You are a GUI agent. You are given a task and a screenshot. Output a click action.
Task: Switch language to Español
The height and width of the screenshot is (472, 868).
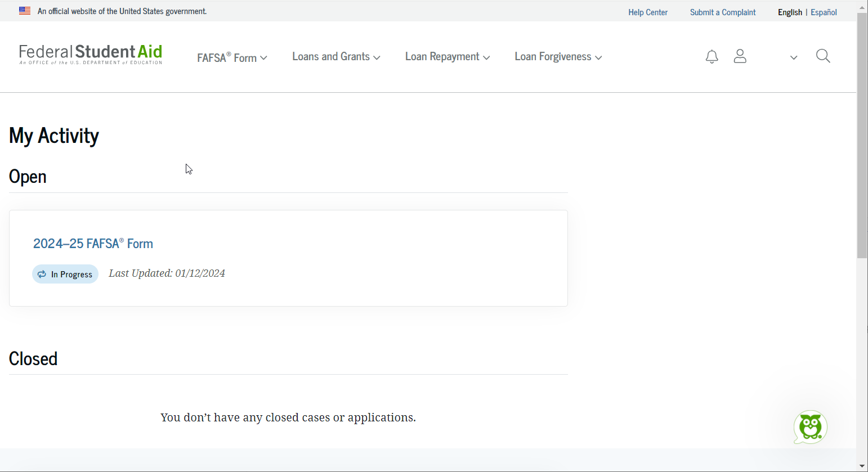click(x=824, y=12)
